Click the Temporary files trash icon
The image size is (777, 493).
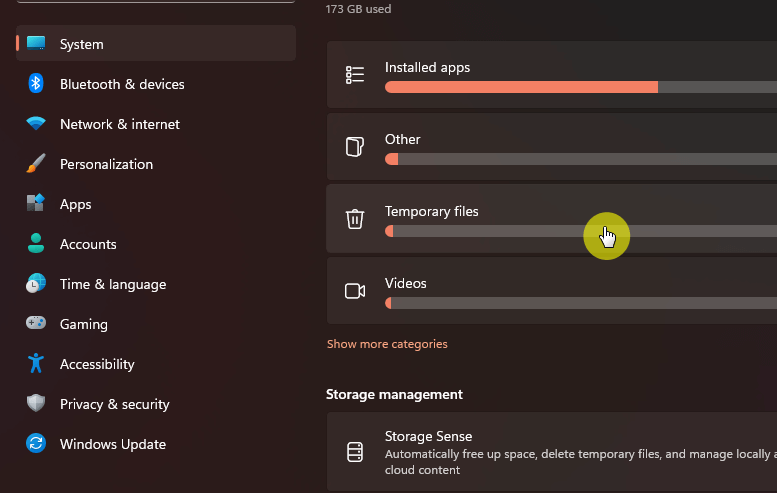click(355, 219)
